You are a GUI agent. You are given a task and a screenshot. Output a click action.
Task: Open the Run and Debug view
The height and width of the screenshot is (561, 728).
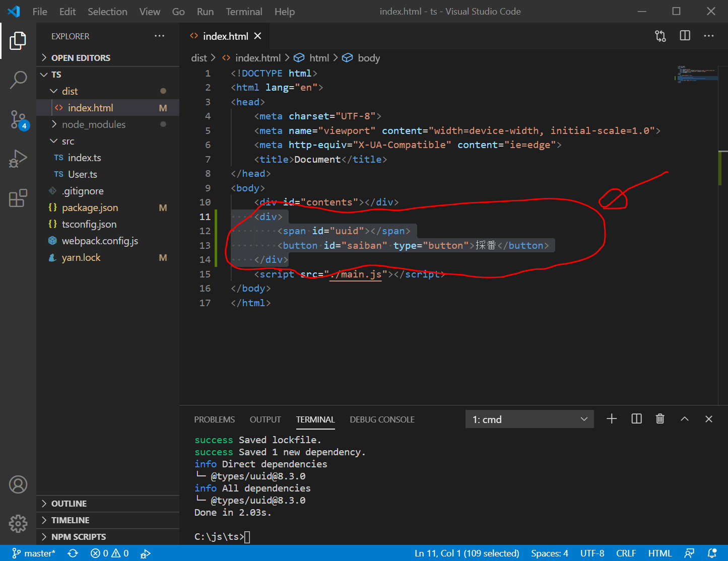point(18,159)
